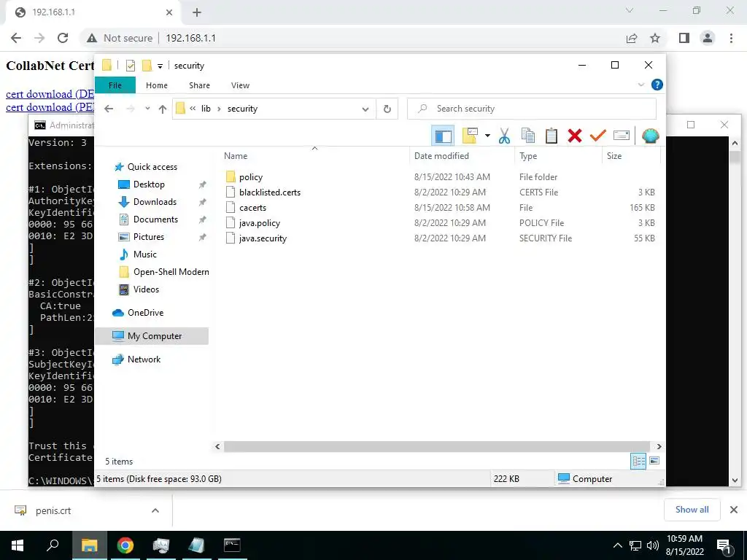Open Command Prompt taskbar icon
The image size is (747, 560).
point(232,545)
